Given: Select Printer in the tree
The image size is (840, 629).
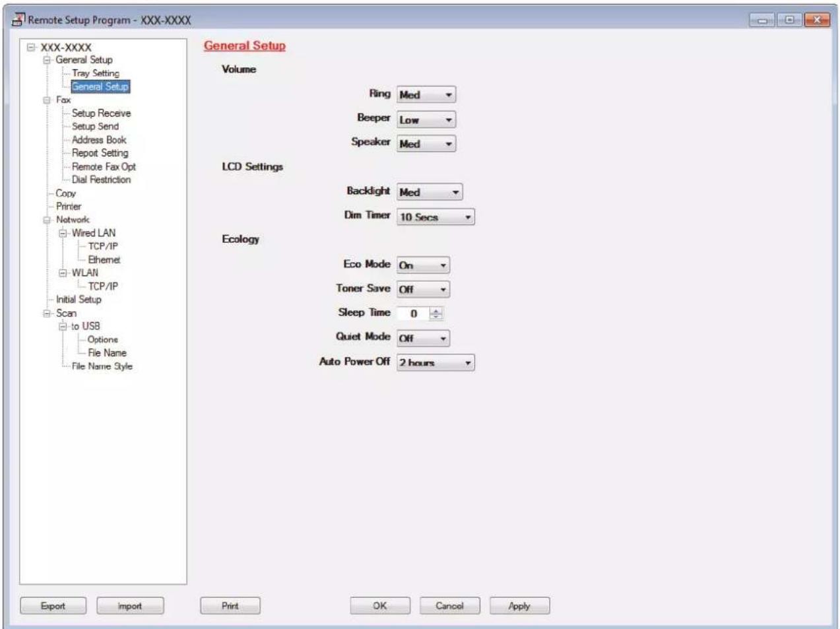Looking at the screenshot, I should 69,206.
